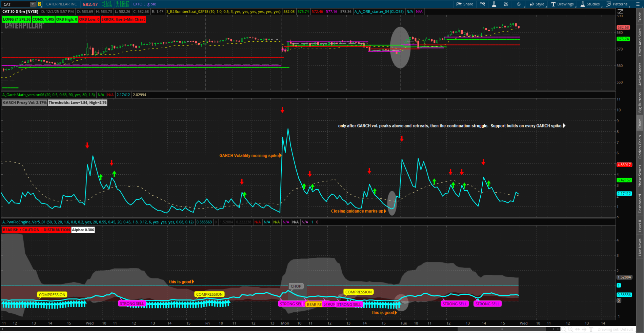The image size is (644, 333).
Task: Open the Edit studies flask icon
Action: coord(494,4)
